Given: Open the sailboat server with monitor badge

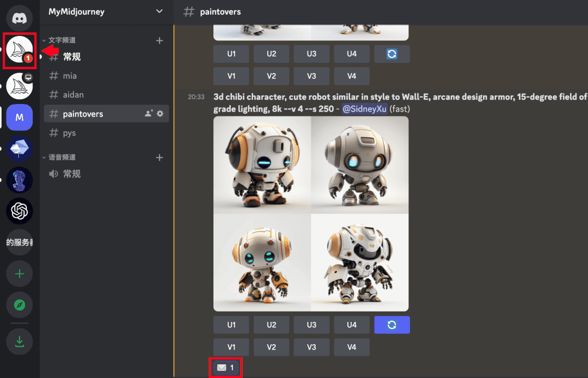Looking at the screenshot, I should [x=20, y=86].
